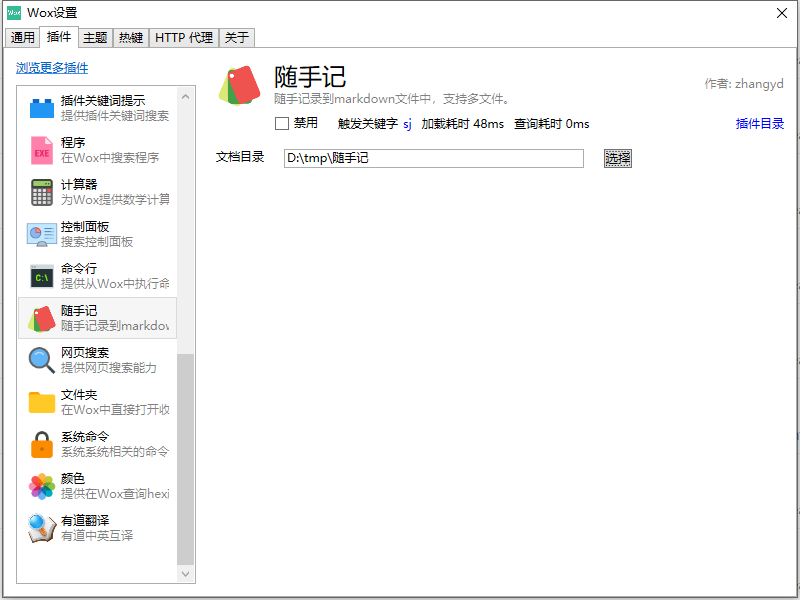The width and height of the screenshot is (800, 600).
Task: Switch to the 通用 tab
Action: 22,37
